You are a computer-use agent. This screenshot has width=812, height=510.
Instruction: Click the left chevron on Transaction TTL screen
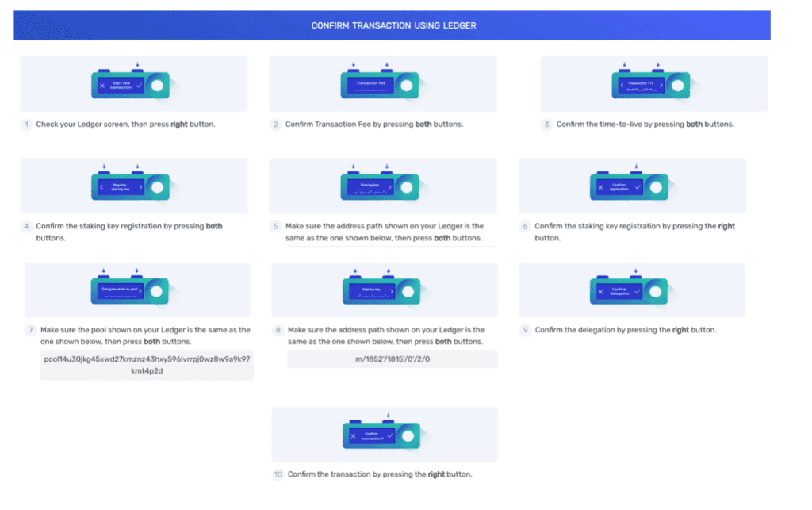[623, 83]
